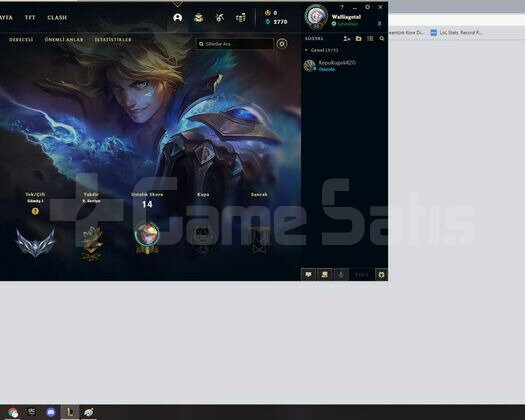Screen dimensions: 525x420
Task: Open client settings gear at top right
Action: pyautogui.click(x=367, y=7)
